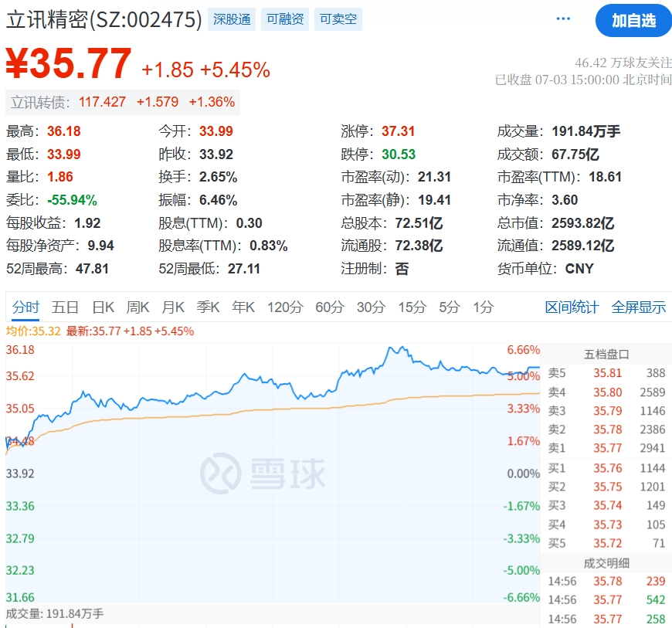The height and width of the screenshot is (628, 672).
Task: Click the 货币单位 value CNY
Action: 579,270
